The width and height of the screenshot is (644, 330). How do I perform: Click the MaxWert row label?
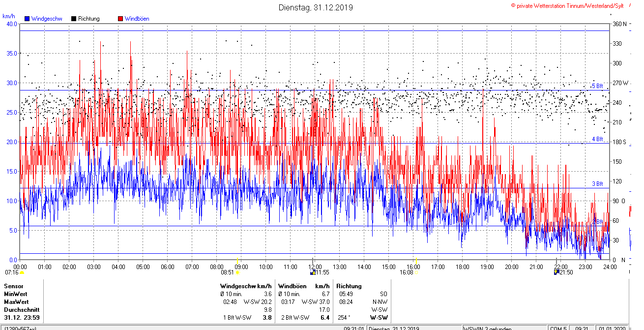pyautogui.click(x=17, y=302)
